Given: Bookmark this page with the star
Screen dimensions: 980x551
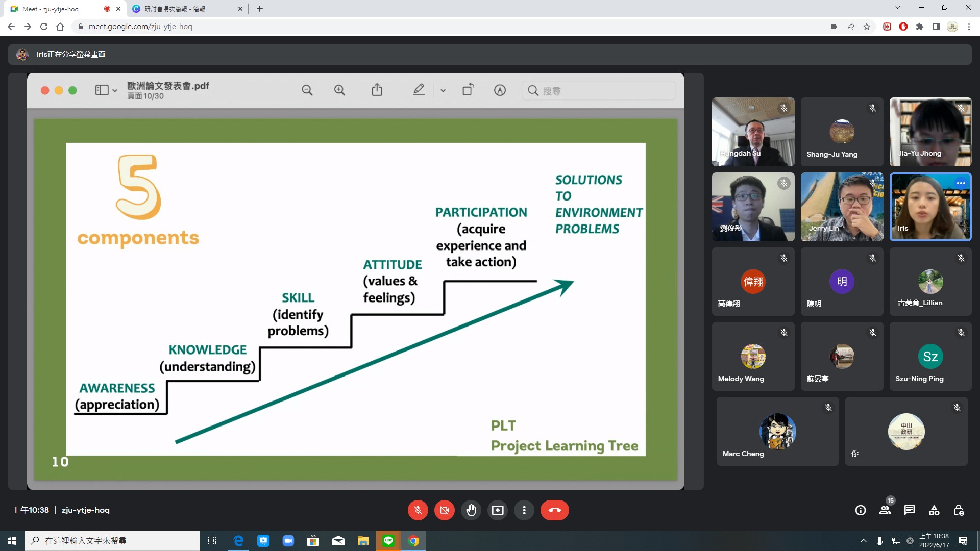Looking at the screenshot, I should [867, 27].
